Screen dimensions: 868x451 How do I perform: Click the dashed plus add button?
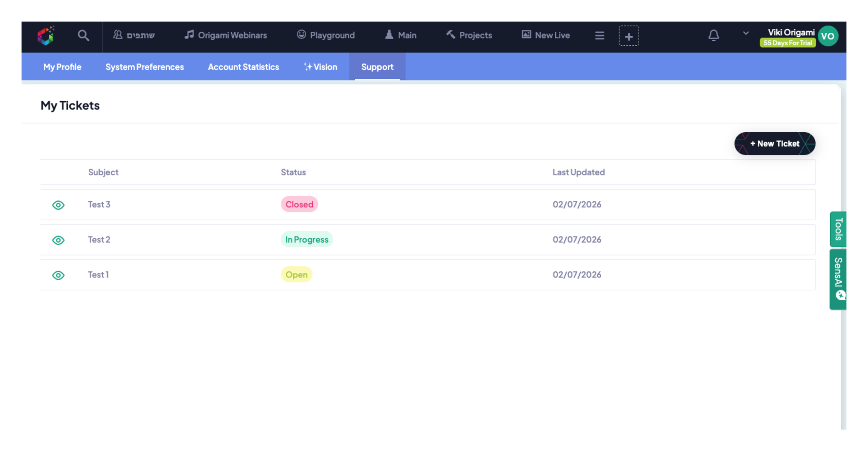pos(629,36)
